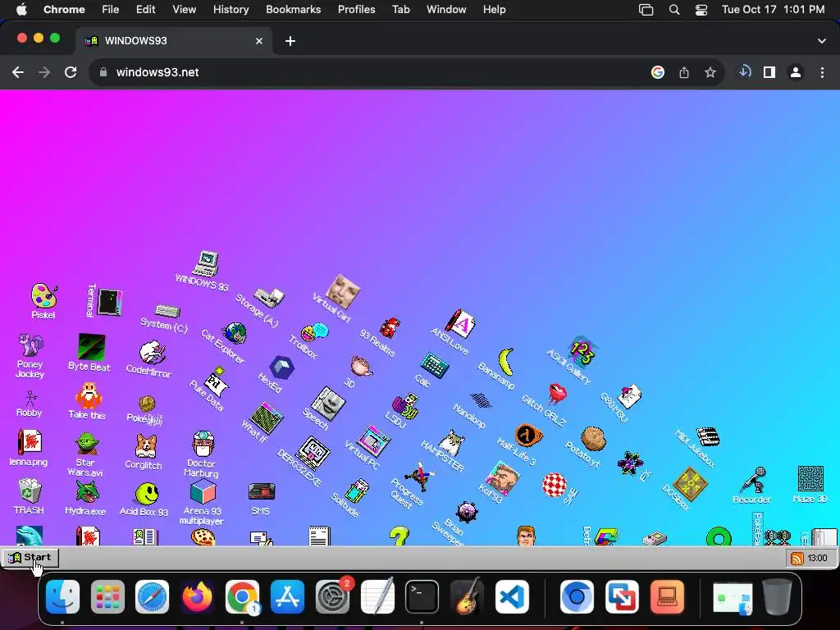
Task: Open Finder from the Dock
Action: coord(62,596)
